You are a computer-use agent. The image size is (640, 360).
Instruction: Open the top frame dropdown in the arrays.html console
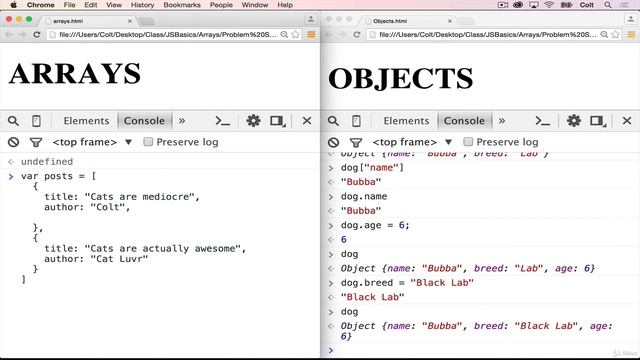point(92,142)
